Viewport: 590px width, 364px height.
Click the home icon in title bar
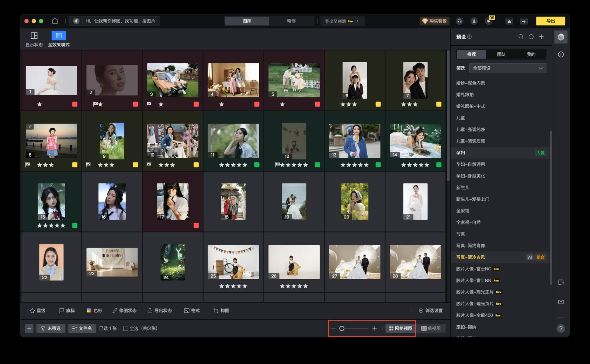click(55, 21)
